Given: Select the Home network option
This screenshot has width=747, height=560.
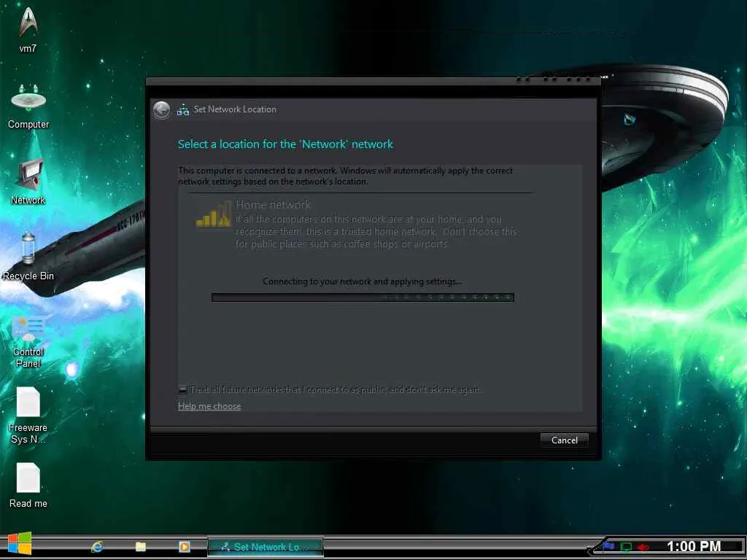Looking at the screenshot, I should tap(356, 224).
